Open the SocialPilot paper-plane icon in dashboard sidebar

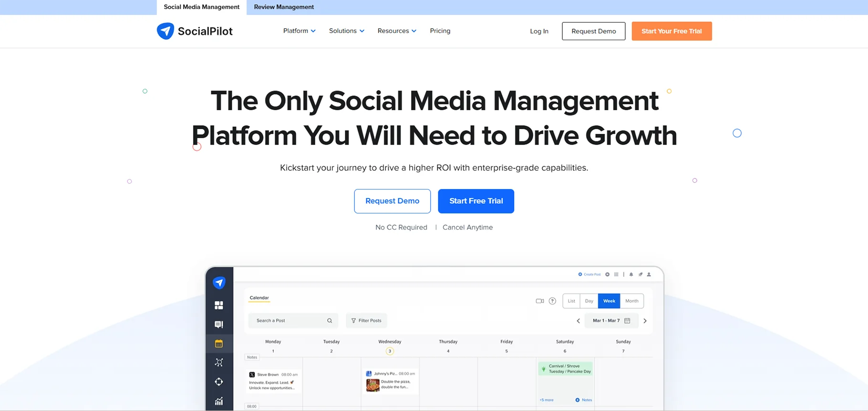click(x=219, y=283)
